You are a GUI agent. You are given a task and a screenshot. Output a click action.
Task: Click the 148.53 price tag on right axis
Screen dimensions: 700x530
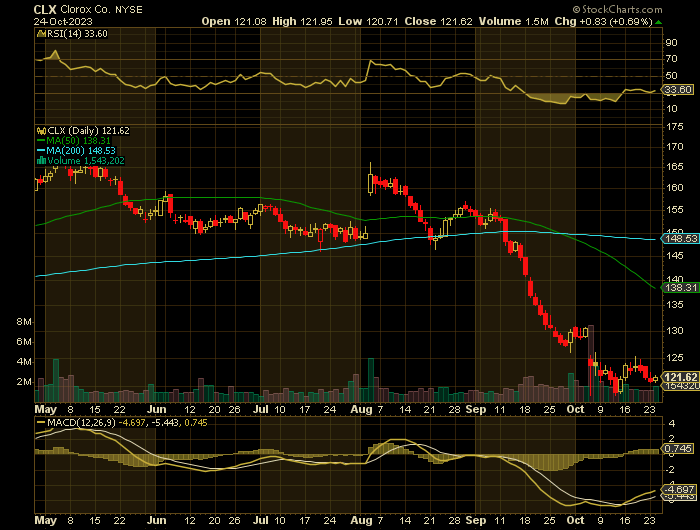pyautogui.click(x=681, y=239)
